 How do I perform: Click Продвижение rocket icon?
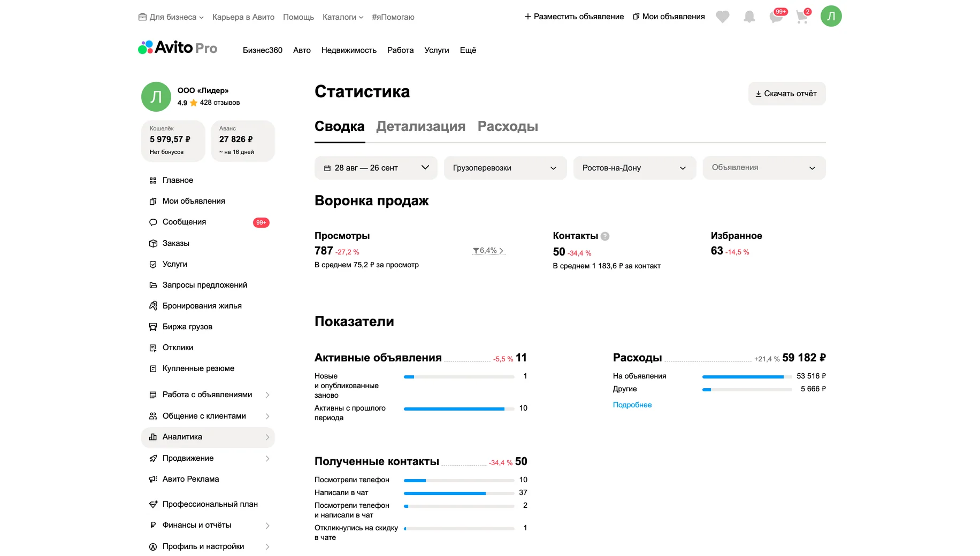[x=153, y=459]
